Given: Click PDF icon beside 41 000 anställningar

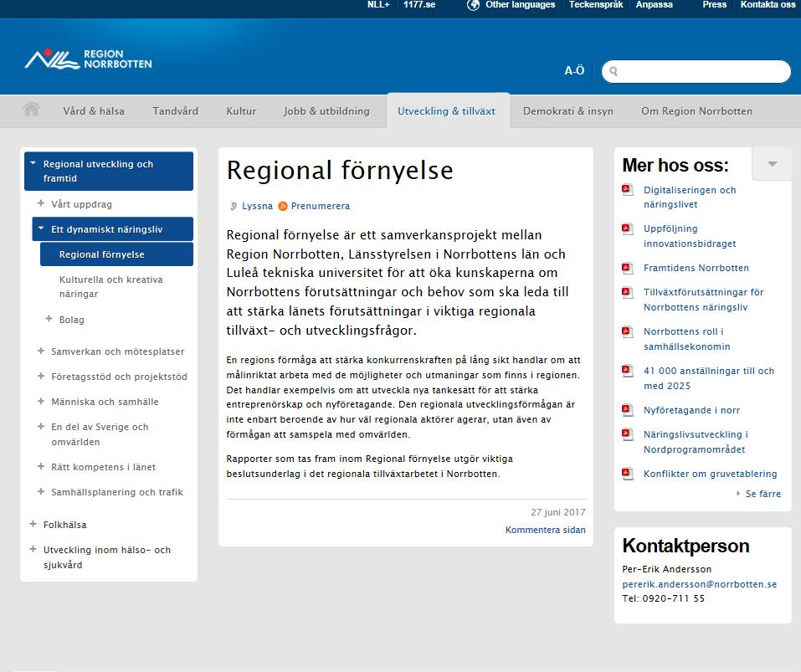Looking at the screenshot, I should (x=627, y=372).
